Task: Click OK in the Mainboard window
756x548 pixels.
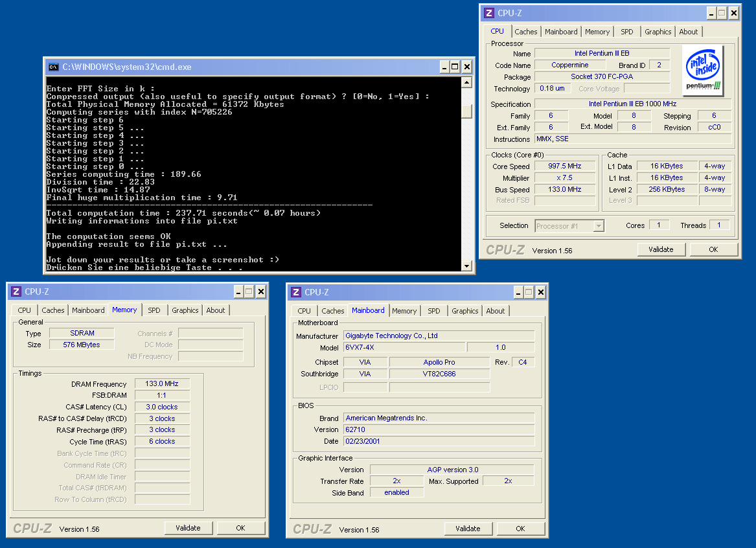Action: [x=520, y=528]
